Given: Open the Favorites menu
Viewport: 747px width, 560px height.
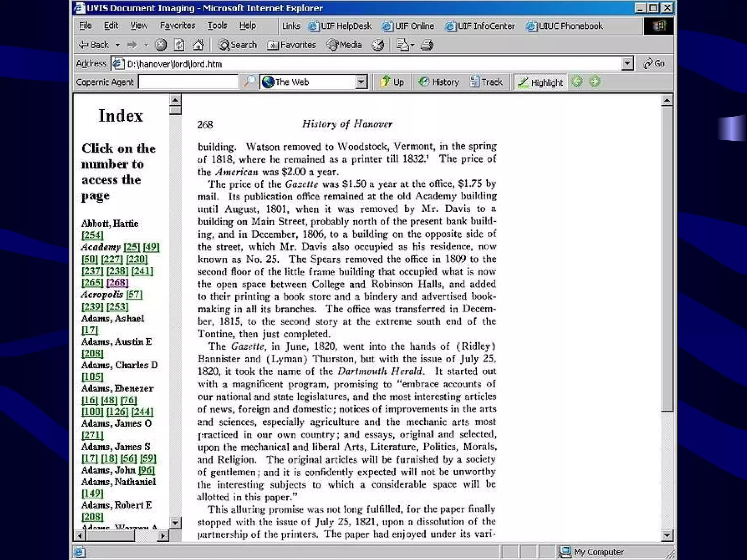Looking at the screenshot, I should (x=178, y=26).
